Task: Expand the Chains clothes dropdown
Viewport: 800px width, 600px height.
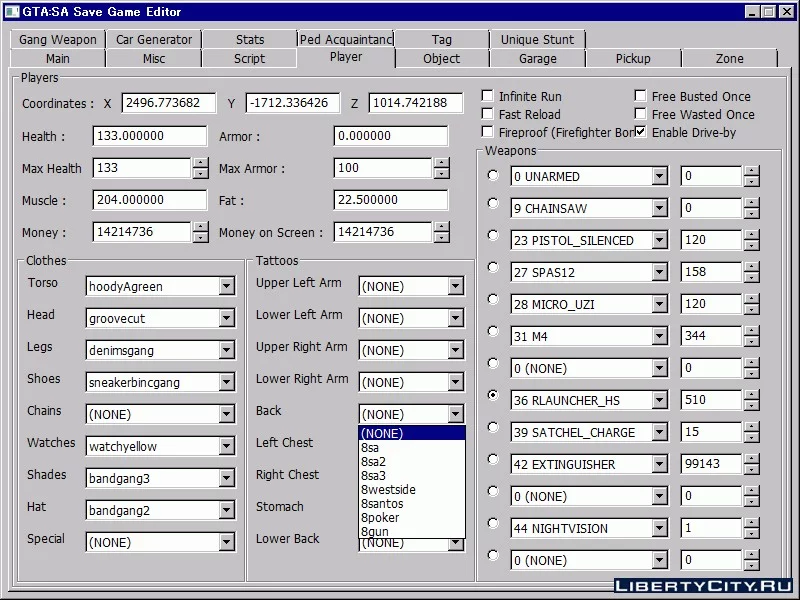Action: coord(227,414)
